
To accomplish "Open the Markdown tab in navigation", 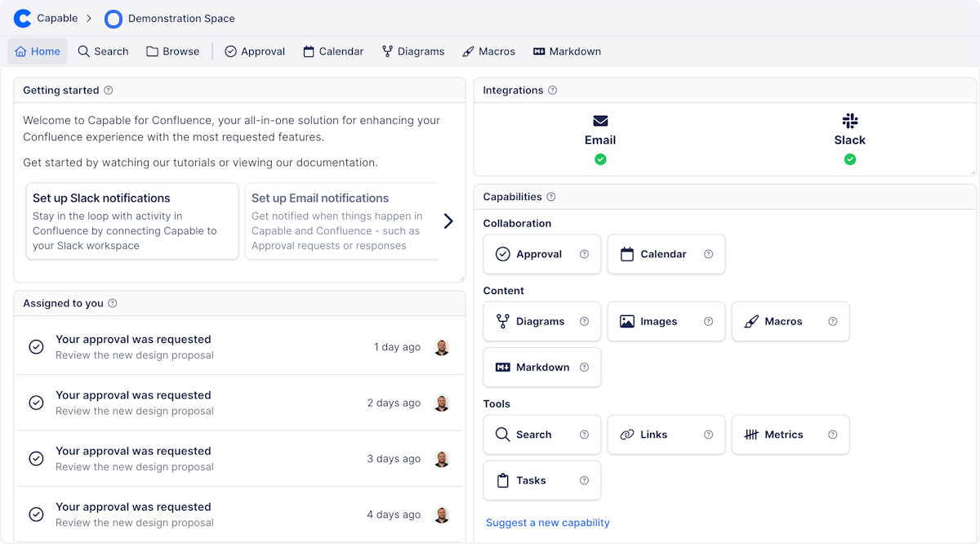I will tap(567, 51).
